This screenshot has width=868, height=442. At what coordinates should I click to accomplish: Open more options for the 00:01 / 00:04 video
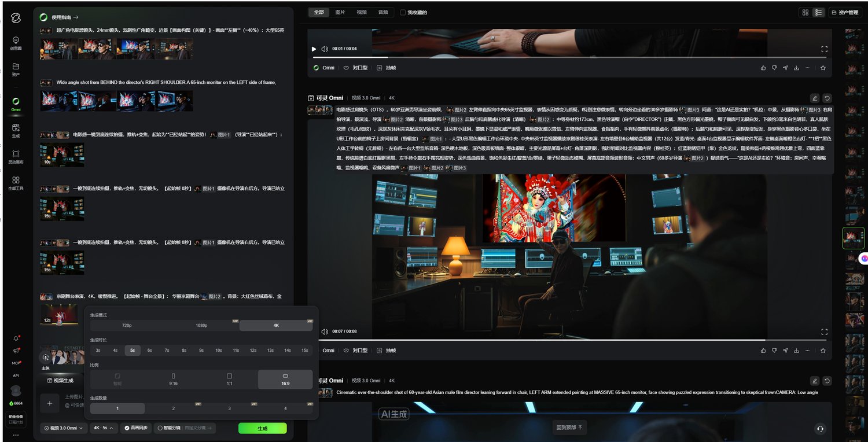807,68
